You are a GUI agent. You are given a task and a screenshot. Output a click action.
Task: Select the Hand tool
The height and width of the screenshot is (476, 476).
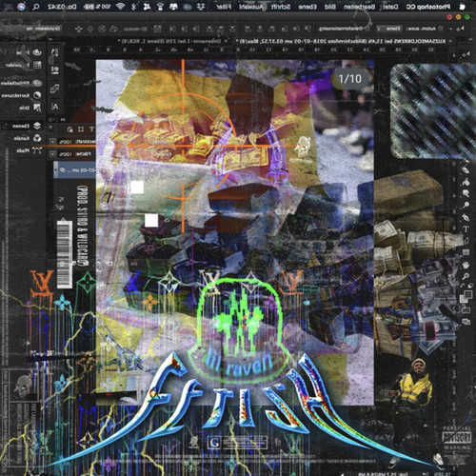click(x=466, y=264)
